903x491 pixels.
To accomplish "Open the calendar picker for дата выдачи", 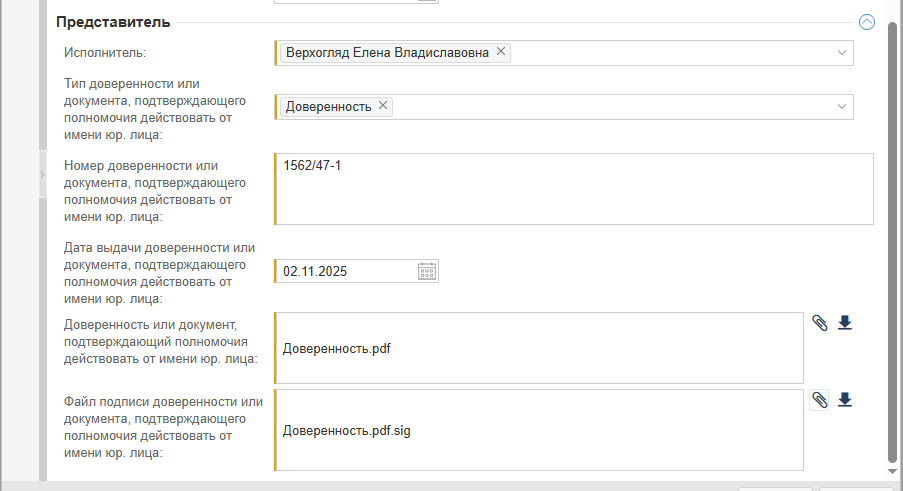I will (427, 271).
